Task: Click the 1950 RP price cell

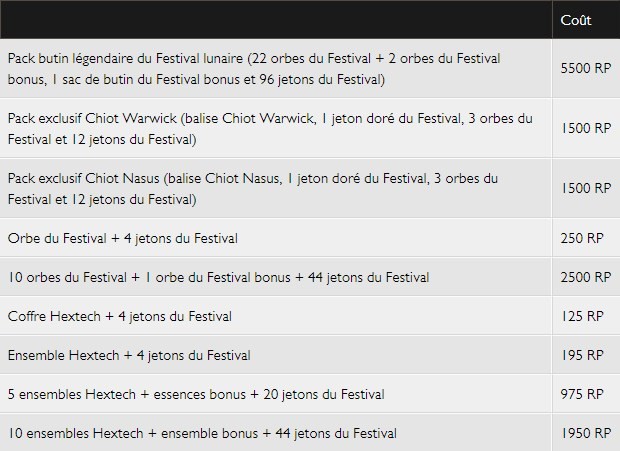Action: pos(586,433)
